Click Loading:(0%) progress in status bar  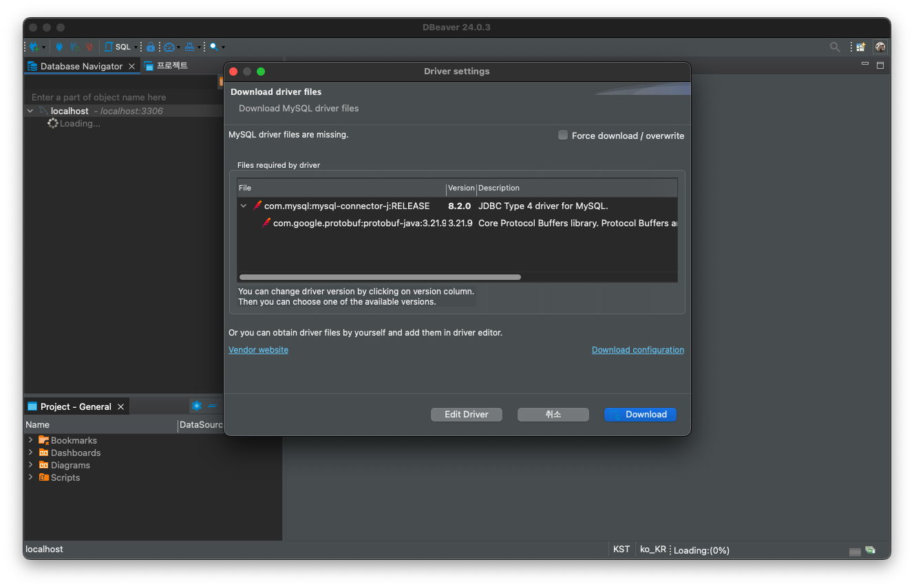pos(701,550)
